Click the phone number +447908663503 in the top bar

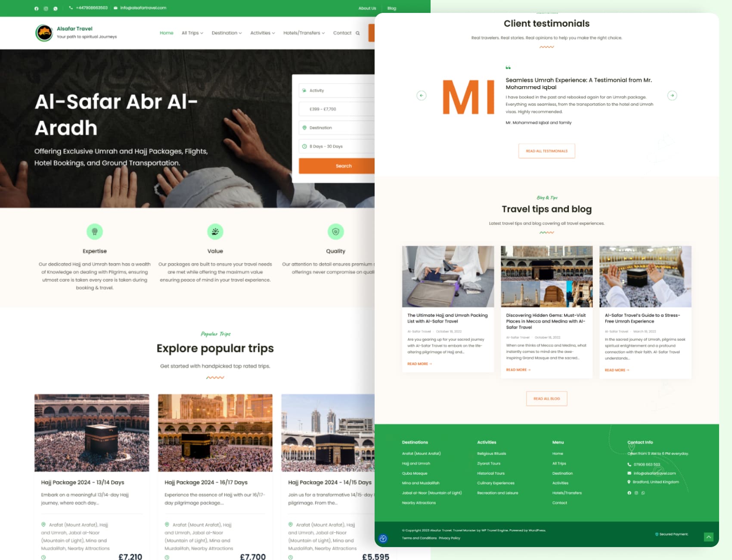click(x=92, y=8)
